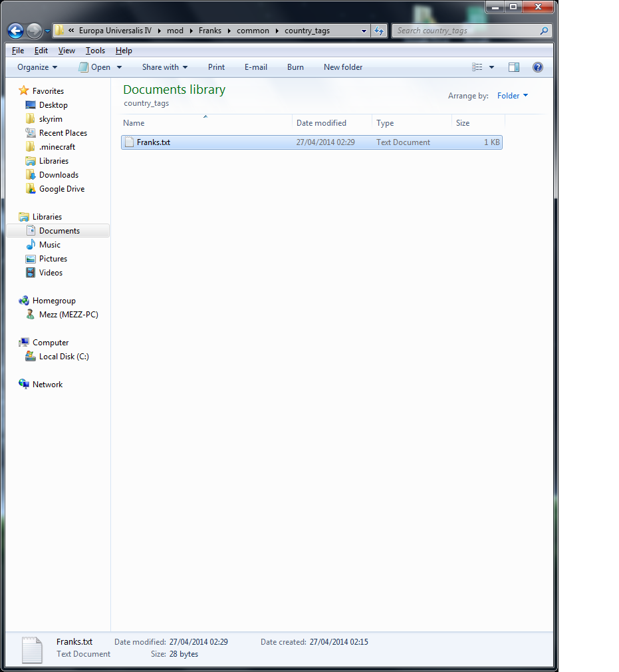Open Europa Universalis IV breadcrumb
This screenshot has width=619, height=672.
click(115, 31)
